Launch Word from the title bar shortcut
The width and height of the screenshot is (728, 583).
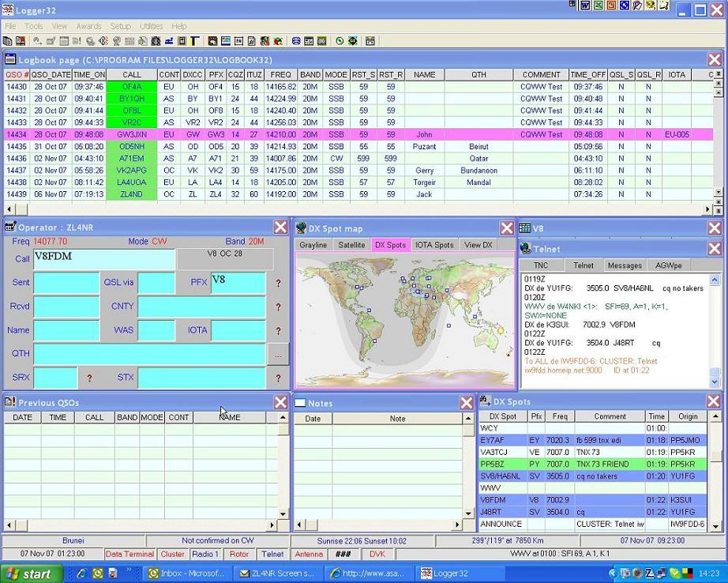tap(585, 6)
